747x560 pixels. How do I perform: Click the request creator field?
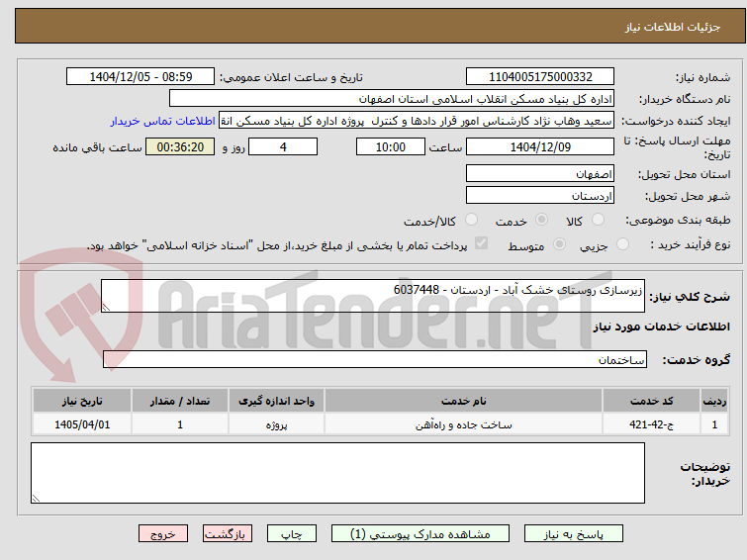tap(417, 121)
